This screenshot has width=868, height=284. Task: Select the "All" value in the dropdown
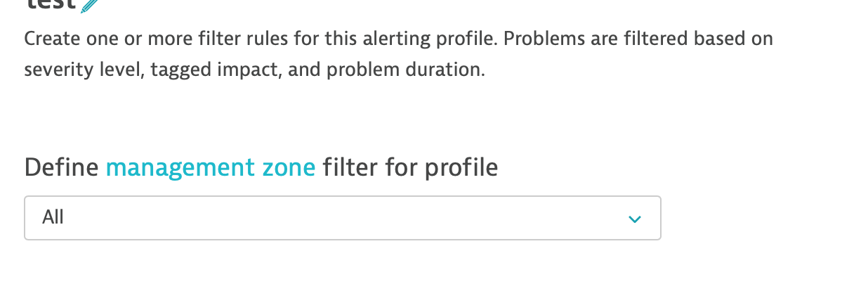[x=53, y=218]
